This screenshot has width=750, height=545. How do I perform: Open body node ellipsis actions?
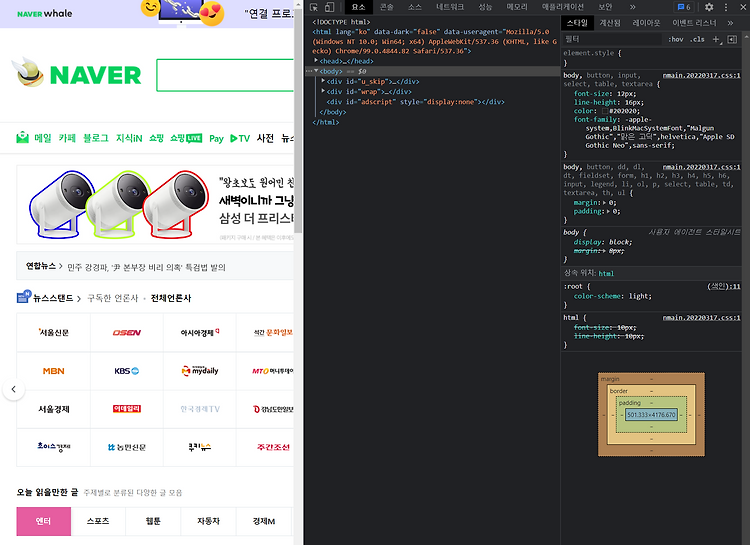(x=309, y=71)
